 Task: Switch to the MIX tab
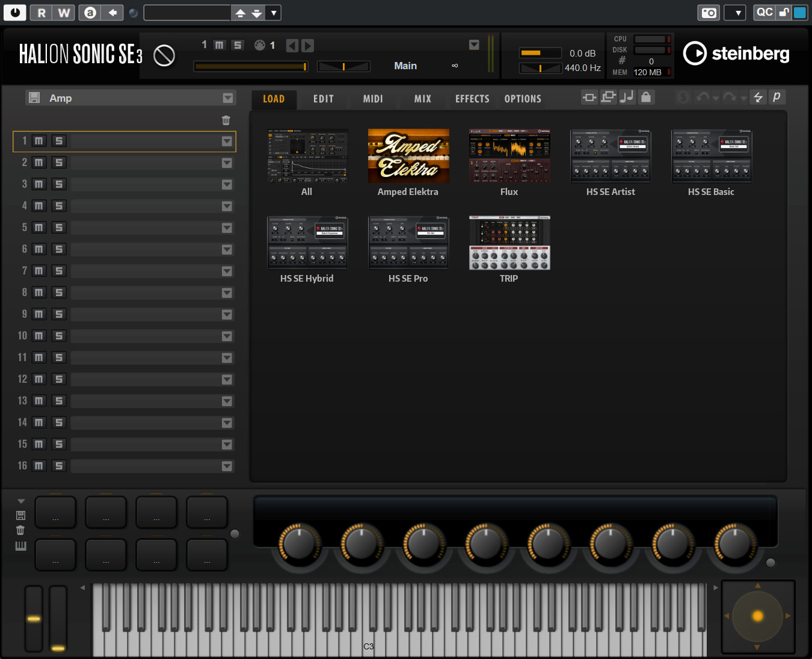[423, 99]
